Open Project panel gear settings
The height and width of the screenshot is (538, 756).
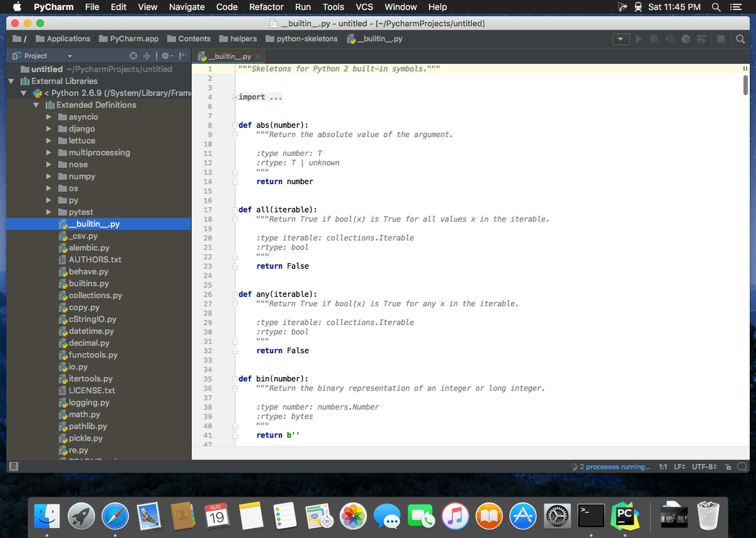pos(167,56)
